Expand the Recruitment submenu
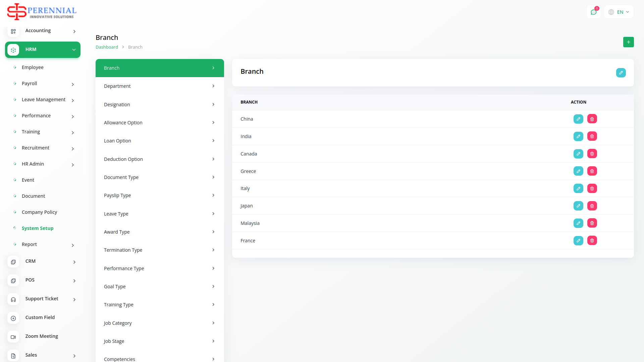 (44, 148)
